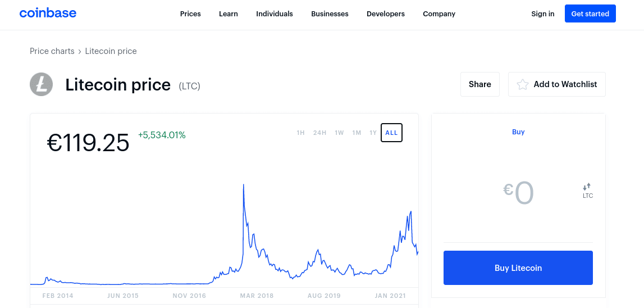The width and height of the screenshot is (644, 308).
Task: Swap EUR and LTC currency arrows
Action: (587, 187)
